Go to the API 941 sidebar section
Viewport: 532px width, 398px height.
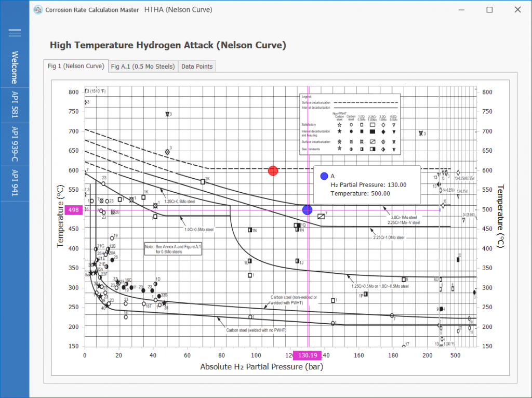point(15,182)
